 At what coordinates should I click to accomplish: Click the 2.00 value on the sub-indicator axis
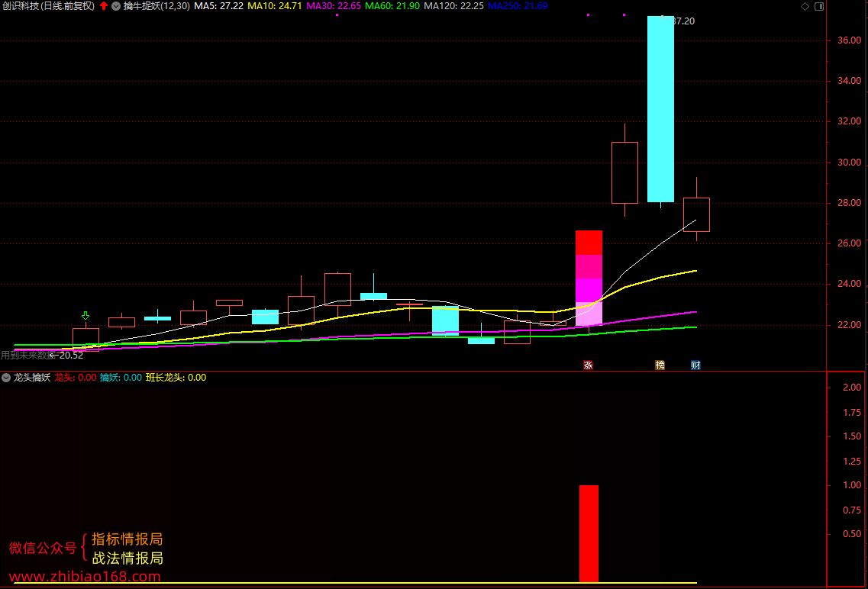pos(851,387)
